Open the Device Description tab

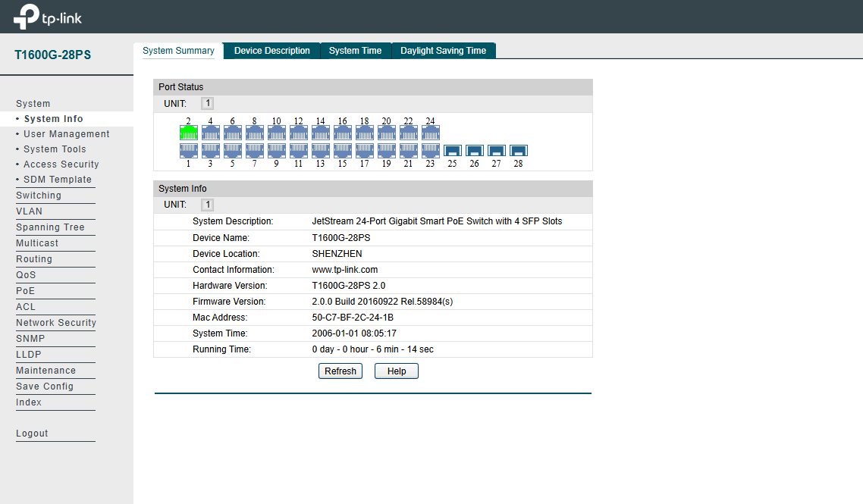(271, 51)
